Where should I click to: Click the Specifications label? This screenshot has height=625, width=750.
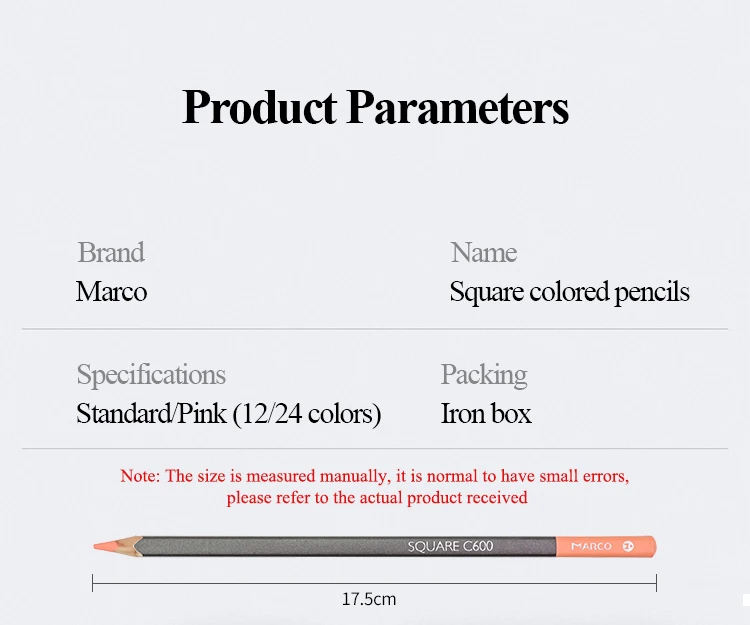click(151, 375)
